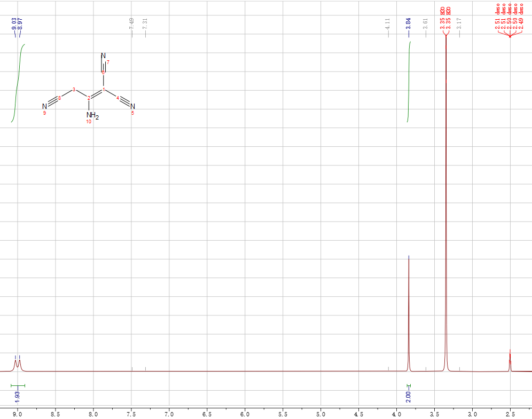Click the 7.49 peak label at top
532x419 pixels.
coord(131,23)
